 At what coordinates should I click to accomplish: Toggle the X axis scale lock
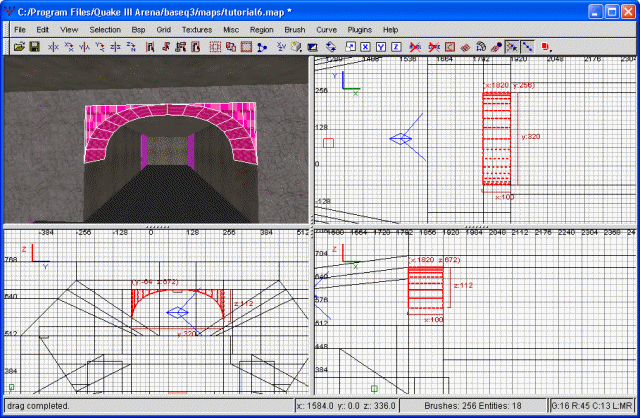click(365, 47)
